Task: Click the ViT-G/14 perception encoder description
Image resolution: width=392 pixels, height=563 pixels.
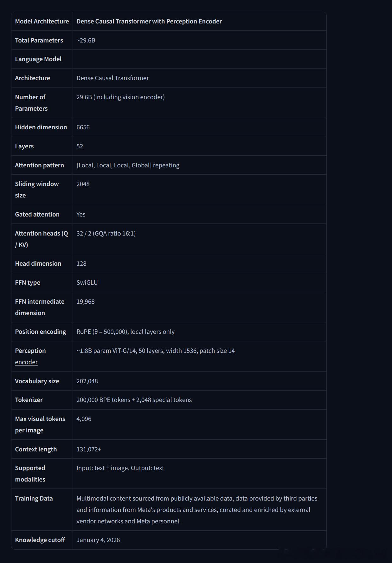Action: point(156,351)
